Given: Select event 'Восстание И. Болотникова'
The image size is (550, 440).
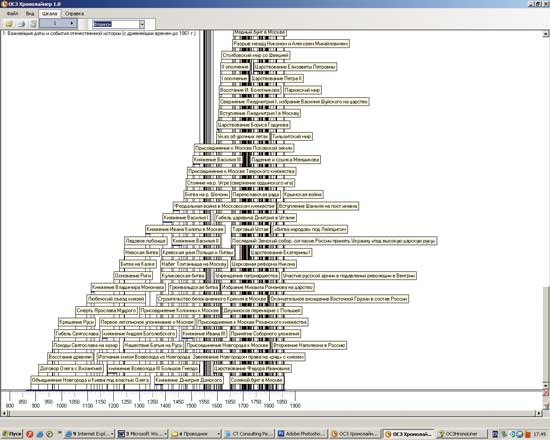Looking at the screenshot, I should pos(250,90).
